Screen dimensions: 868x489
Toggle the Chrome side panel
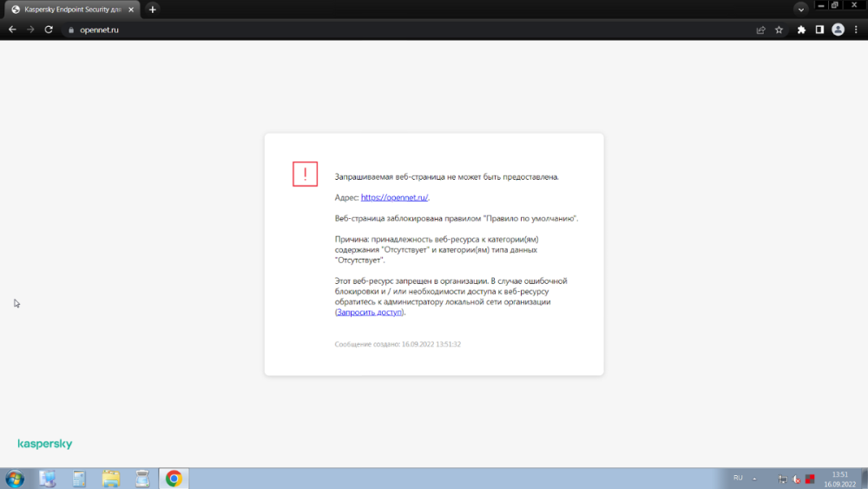[x=819, y=30]
